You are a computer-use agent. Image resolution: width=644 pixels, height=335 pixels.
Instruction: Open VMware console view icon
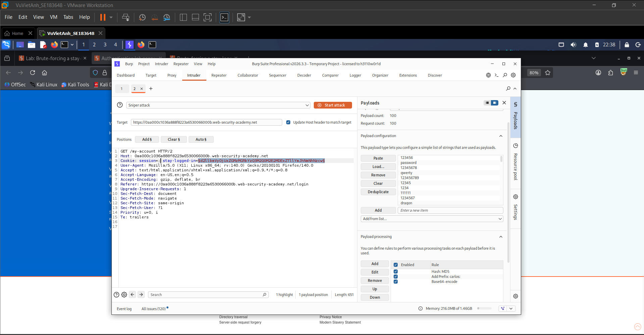click(x=224, y=17)
